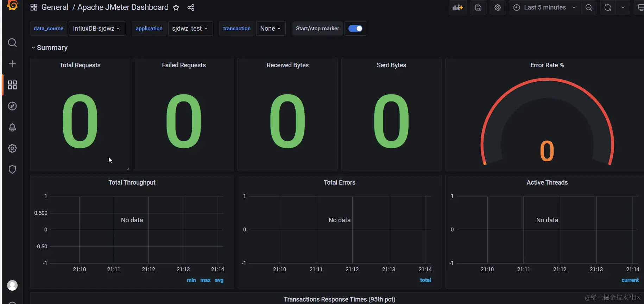Click the Start/stop marker label
644x304 pixels.
pyautogui.click(x=317, y=29)
